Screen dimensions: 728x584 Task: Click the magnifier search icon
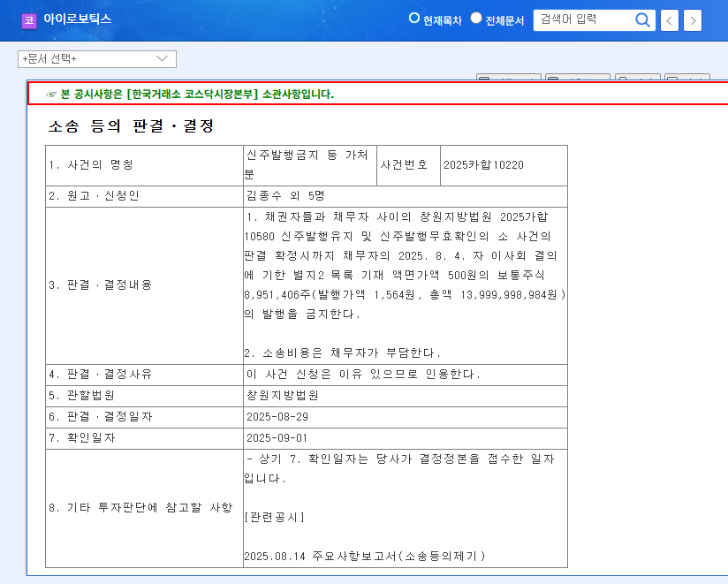click(642, 20)
